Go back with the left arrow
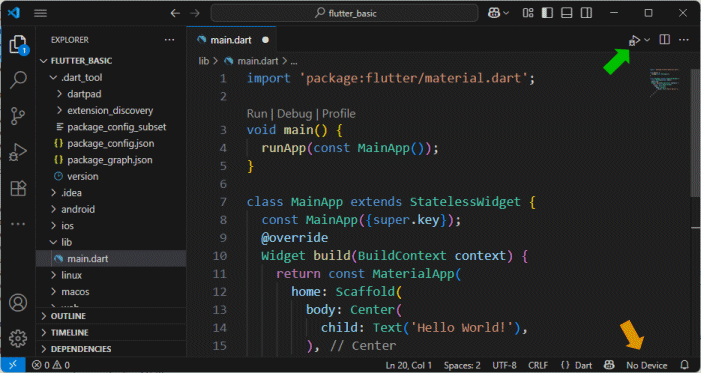The height and width of the screenshot is (373, 701). (175, 13)
